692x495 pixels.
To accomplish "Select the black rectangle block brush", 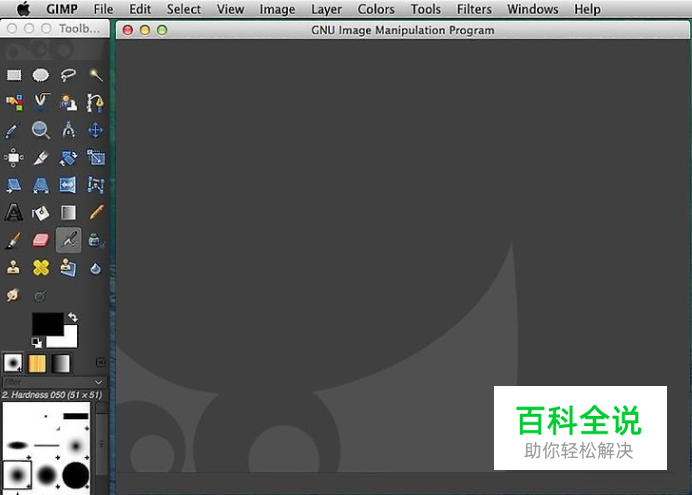I will pyautogui.click(x=75, y=416).
